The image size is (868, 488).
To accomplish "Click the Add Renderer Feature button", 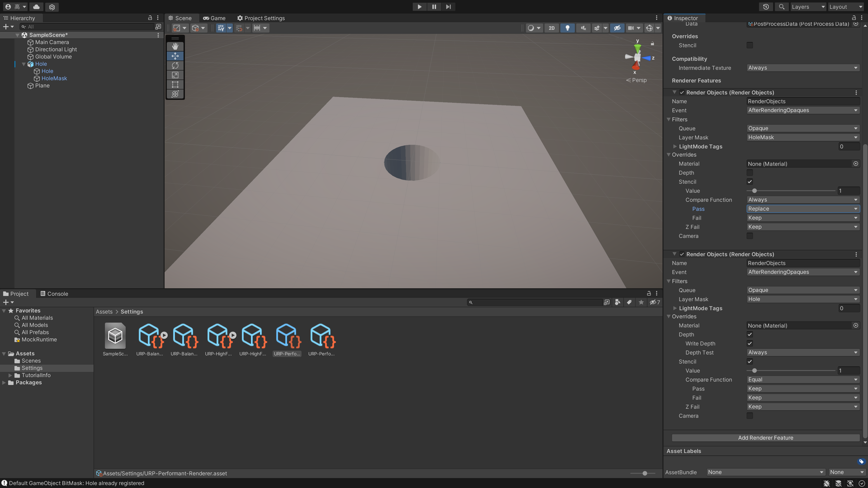I will point(765,437).
